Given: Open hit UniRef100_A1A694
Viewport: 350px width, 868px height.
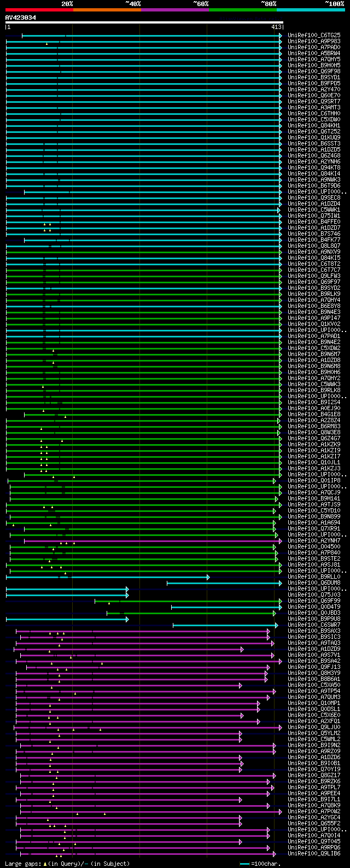Looking at the screenshot, I should point(314,522).
